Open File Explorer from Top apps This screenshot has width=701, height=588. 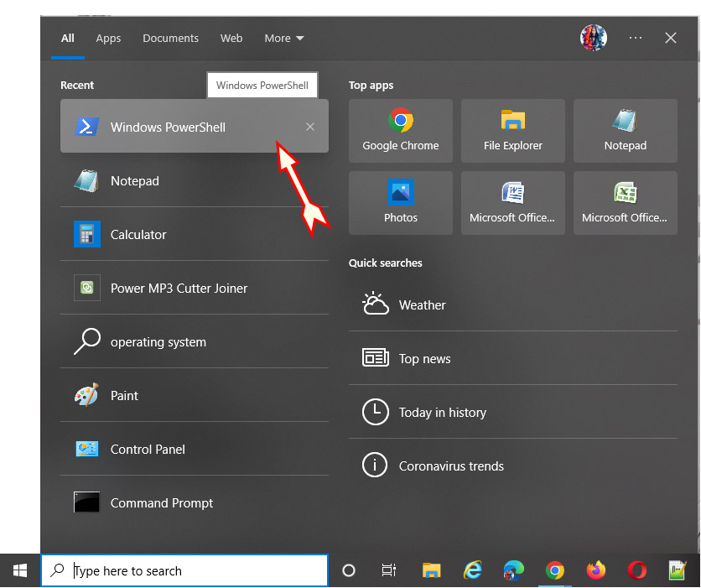tap(512, 130)
